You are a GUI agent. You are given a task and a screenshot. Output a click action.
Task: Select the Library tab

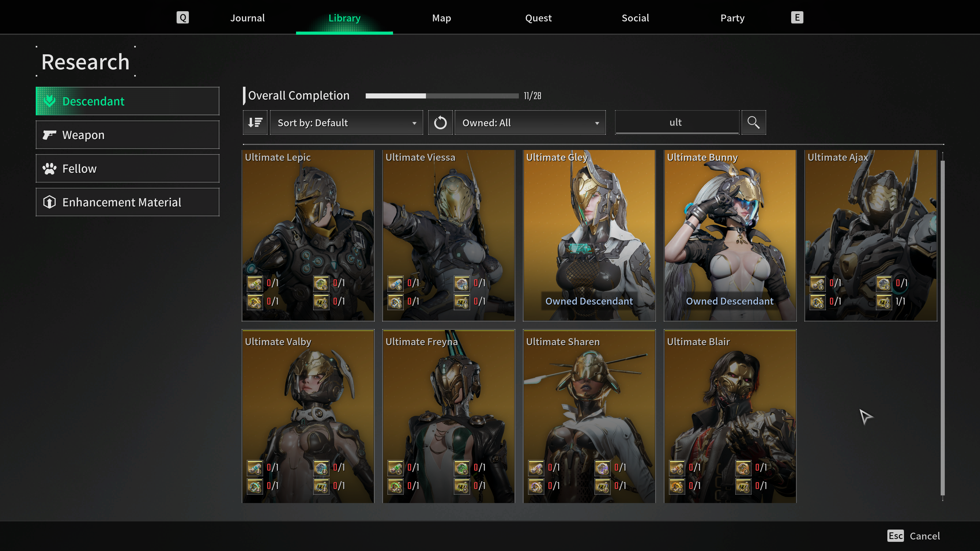coord(344,18)
